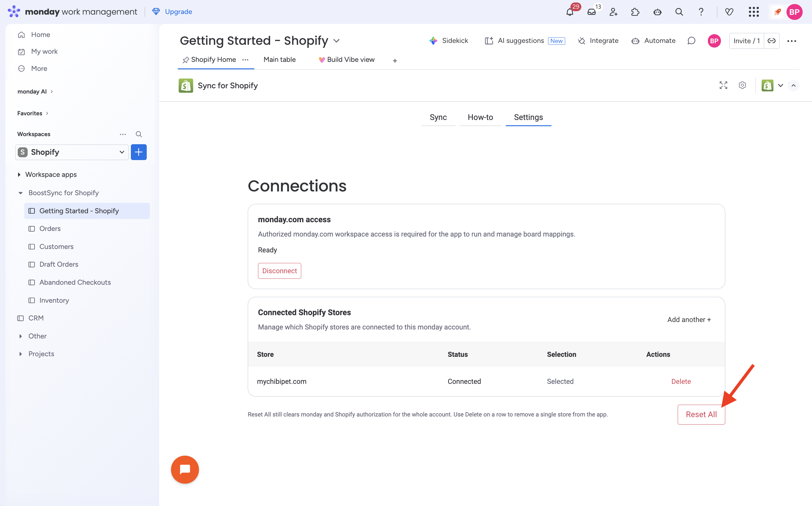The width and height of the screenshot is (812, 506).
Task: Click Add another + store
Action: (689, 320)
